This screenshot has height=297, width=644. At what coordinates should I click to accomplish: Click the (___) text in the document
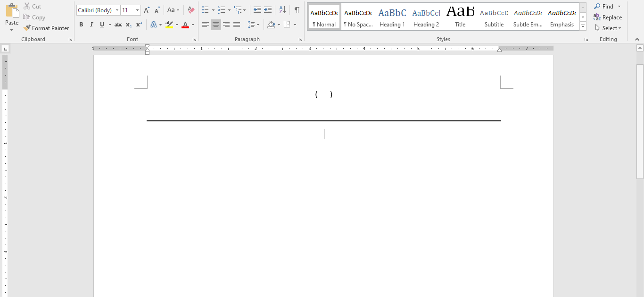click(x=324, y=94)
